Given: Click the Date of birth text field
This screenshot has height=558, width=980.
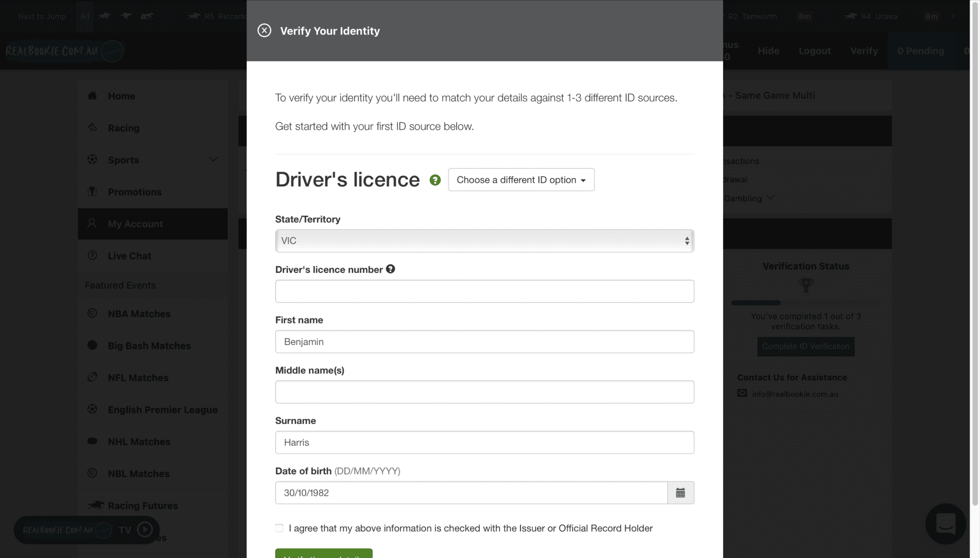Looking at the screenshot, I should click(471, 492).
